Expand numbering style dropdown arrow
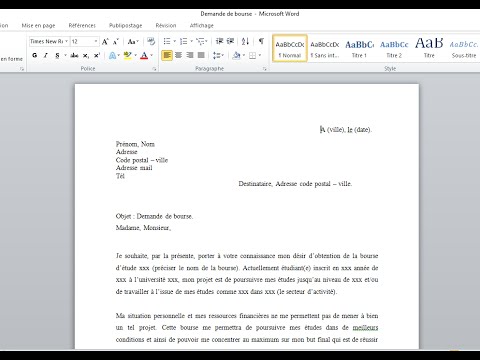 click(192, 41)
